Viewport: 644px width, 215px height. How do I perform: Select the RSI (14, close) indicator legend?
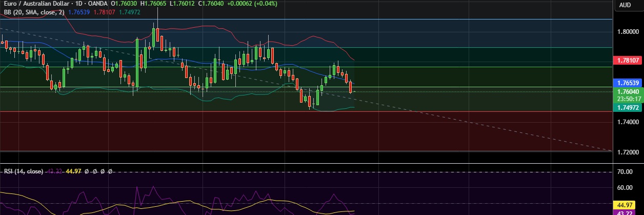[x=24, y=171]
